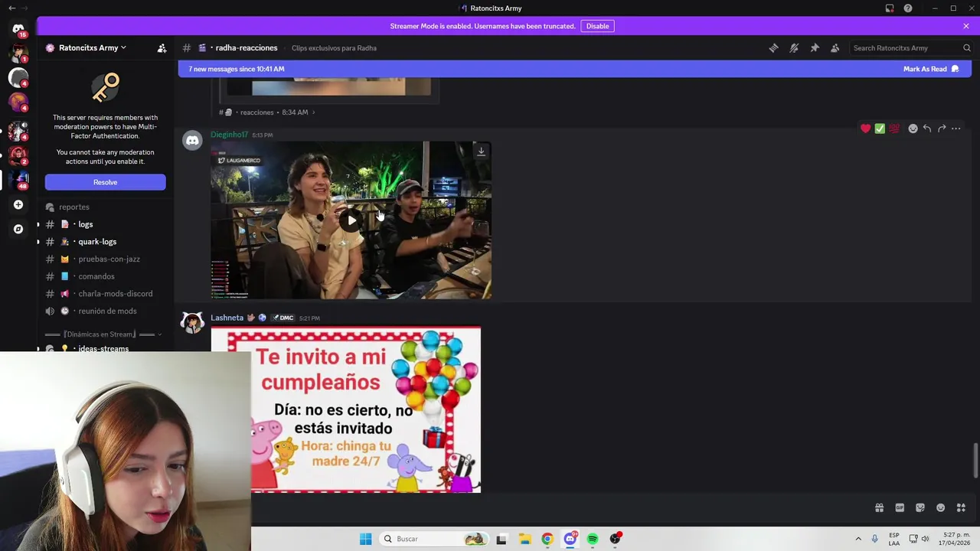Search Ratoncitxs Army field
Image resolution: width=980 pixels, height=551 pixels.
pyautogui.click(x=911, y=47)
